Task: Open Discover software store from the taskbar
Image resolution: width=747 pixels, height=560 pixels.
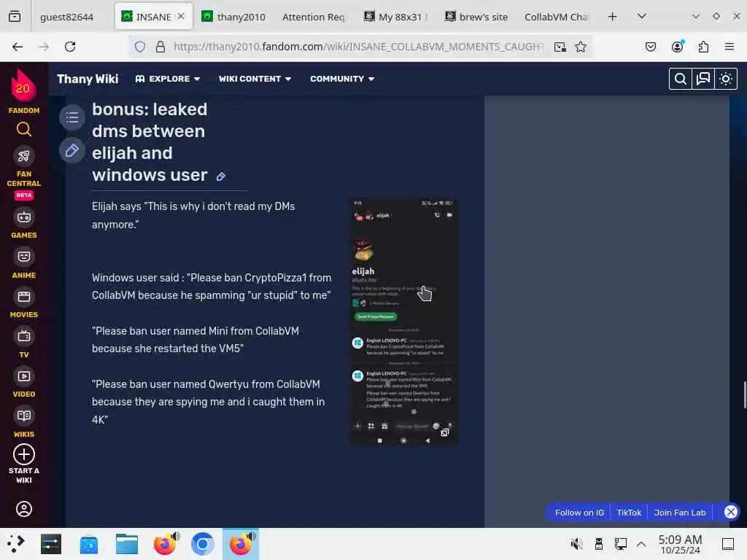Action: click(x=89, y=544)
